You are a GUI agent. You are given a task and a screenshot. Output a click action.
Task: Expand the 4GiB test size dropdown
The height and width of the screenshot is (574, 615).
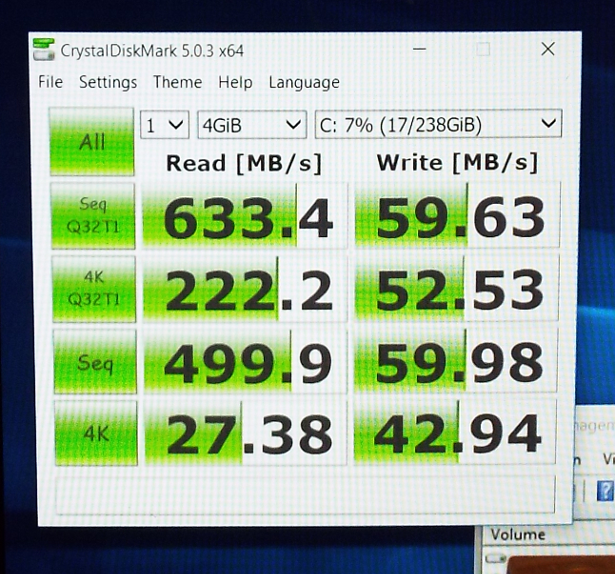(x=251, y=125)
